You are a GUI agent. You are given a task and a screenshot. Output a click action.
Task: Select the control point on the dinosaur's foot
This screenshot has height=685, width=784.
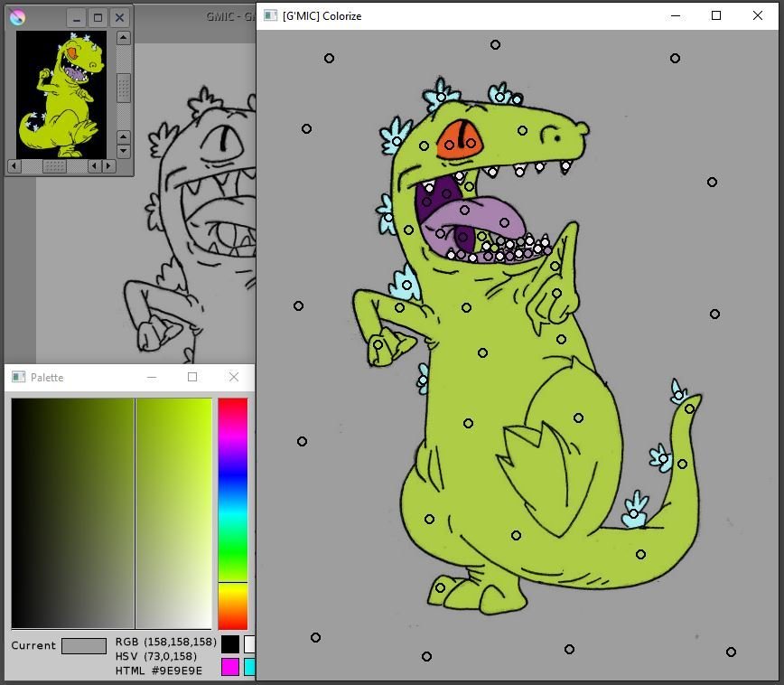tap(440, 587)
